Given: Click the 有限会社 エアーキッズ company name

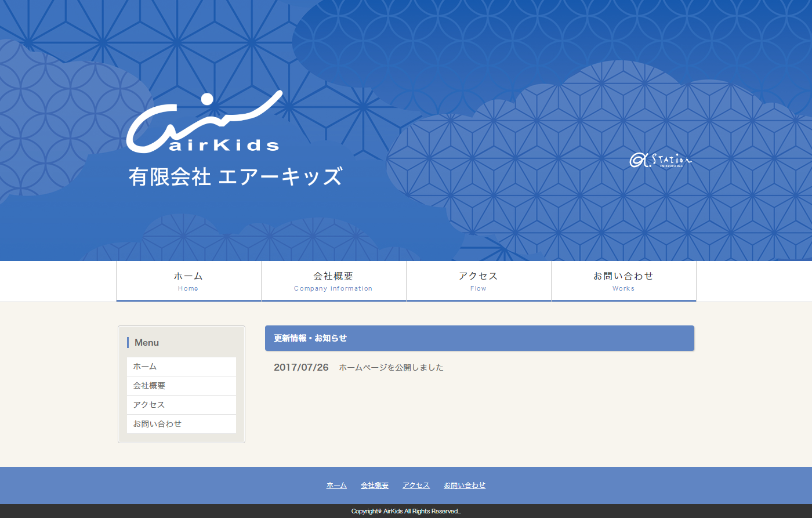Looking at the screenshot, I should [x=235, y=177].
